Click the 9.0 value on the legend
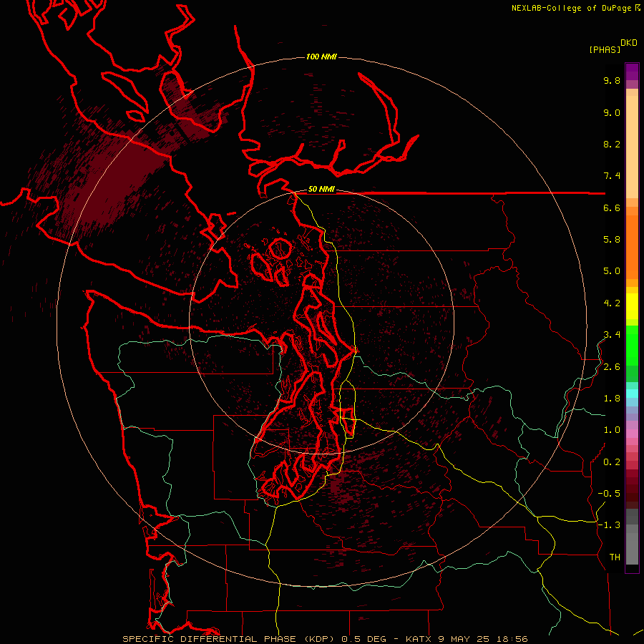The width and height of the screenshot is (644, 644). (612, 112)
